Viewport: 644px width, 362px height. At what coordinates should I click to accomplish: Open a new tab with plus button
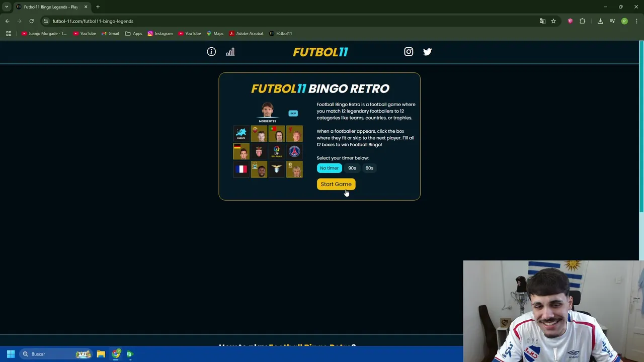tap(98, 7)
